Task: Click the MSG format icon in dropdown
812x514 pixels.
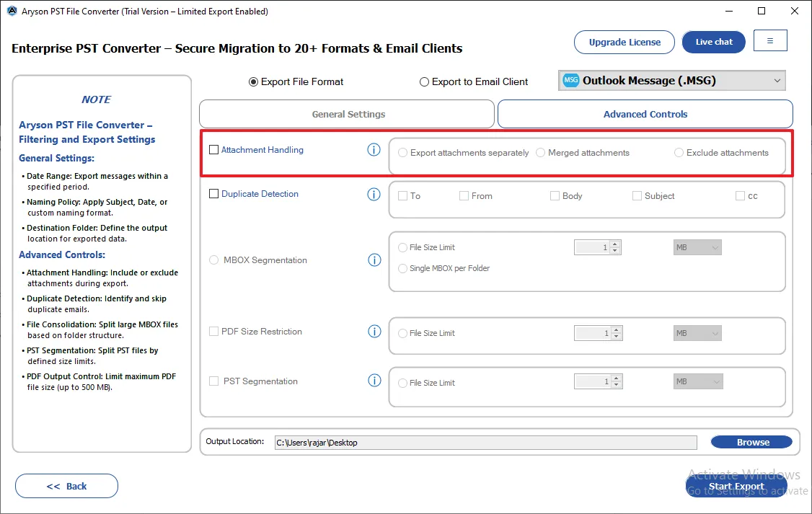Action: point(570,80)
